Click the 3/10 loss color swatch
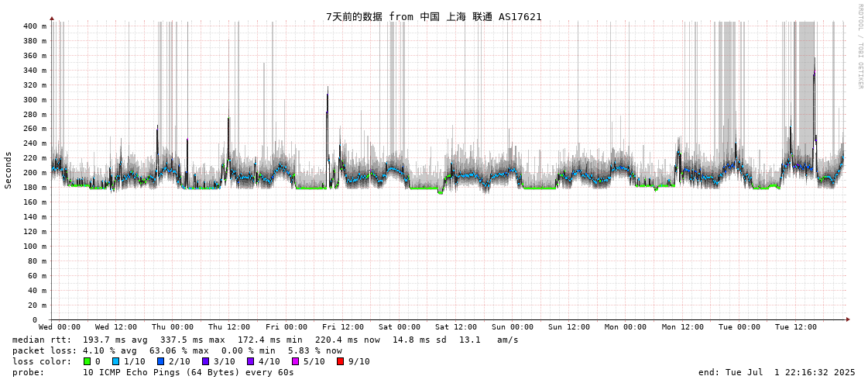Screen dimensions: 868x383 [x=205, y=361]
